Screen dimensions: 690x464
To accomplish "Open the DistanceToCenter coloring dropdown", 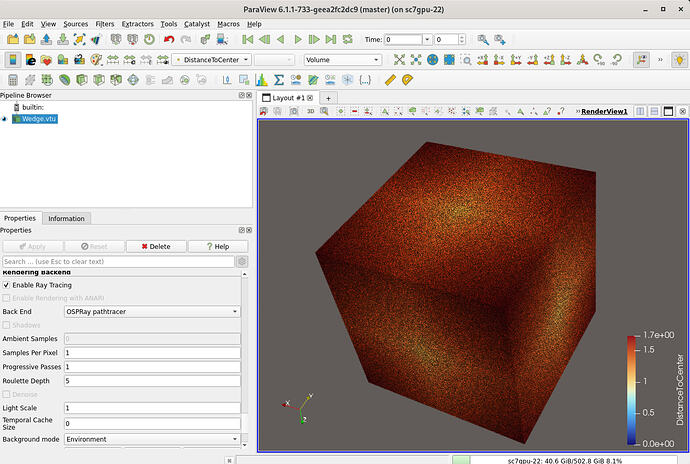I will tap(212, 59).
